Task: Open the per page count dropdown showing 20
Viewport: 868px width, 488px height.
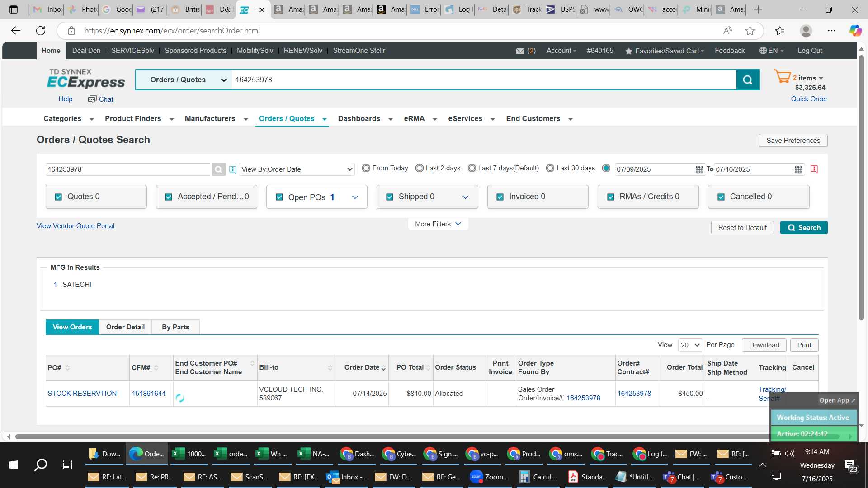Action: [690, 345]
